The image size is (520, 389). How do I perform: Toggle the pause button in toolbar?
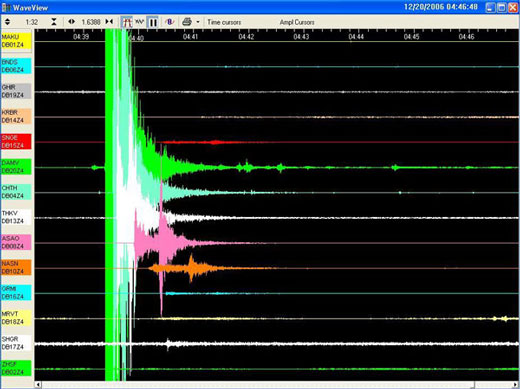click(153, 22)
